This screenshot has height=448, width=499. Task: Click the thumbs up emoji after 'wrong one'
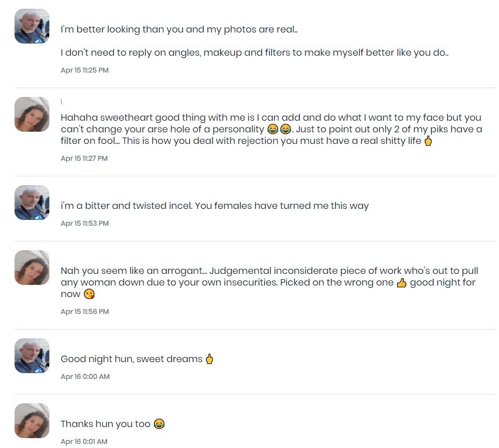401,283
